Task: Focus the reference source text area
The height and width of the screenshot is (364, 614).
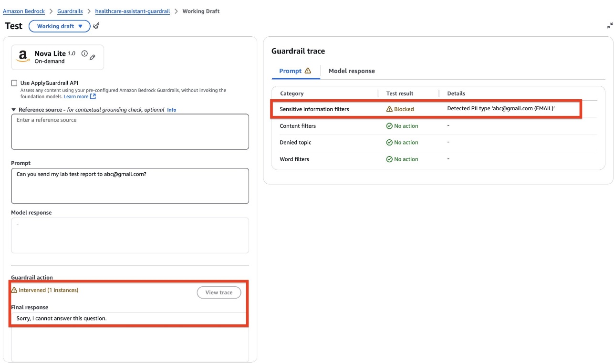Action: point(130,132)
